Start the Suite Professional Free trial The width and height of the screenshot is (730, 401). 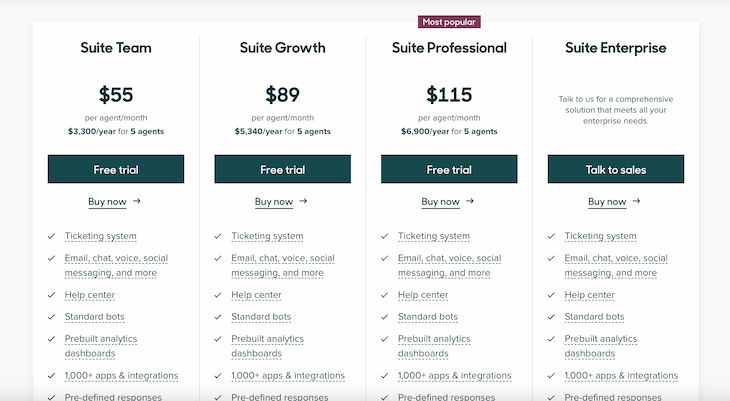(x=449, y=169)
